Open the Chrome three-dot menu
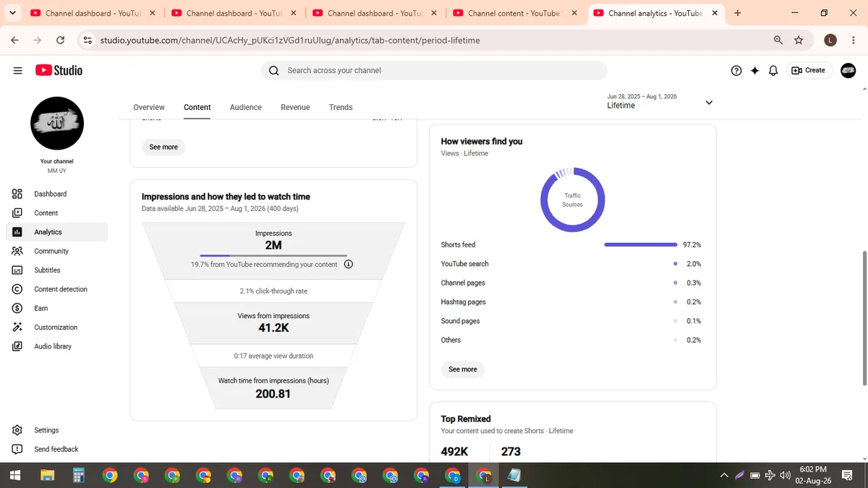The width and height of the screenshot is (868, 488). click(x=853, y=40)
